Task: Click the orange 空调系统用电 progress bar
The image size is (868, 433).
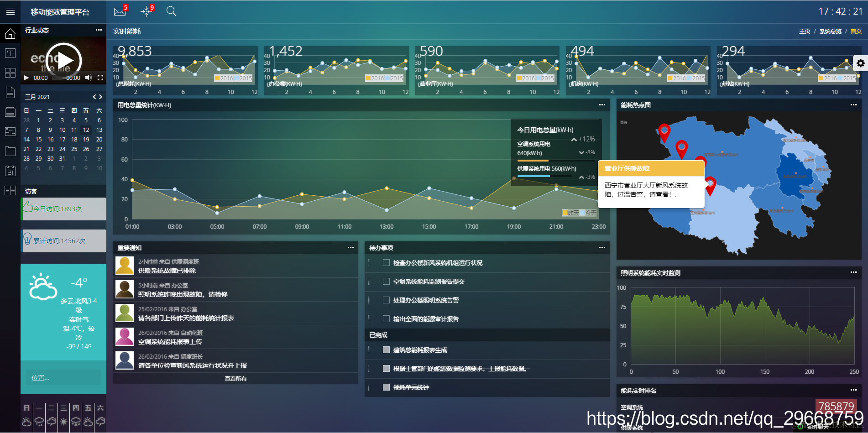Action: (x=533, y=161)
